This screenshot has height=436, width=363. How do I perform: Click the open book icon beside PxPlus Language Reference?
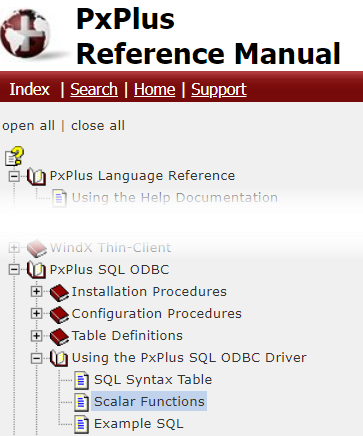tap(37, 176)
